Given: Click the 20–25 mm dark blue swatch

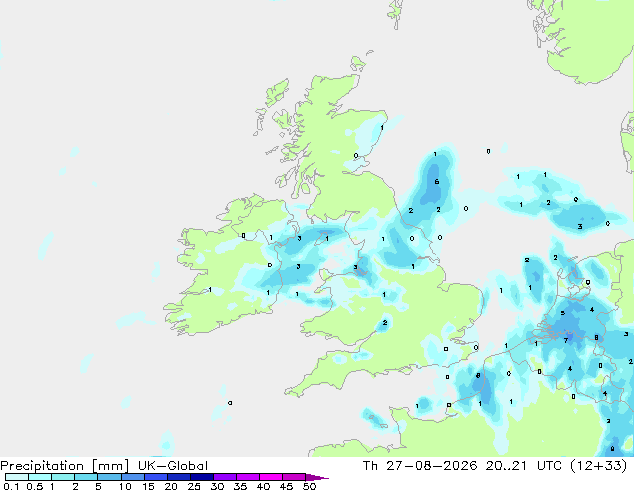Looking at the screenshot, I should [178, 477].
